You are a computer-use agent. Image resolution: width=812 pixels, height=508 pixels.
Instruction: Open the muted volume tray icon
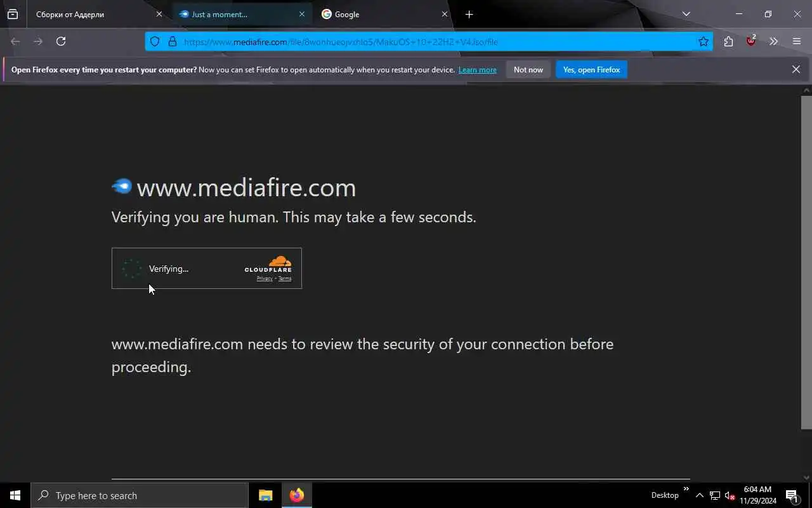[x=730, y=495]
